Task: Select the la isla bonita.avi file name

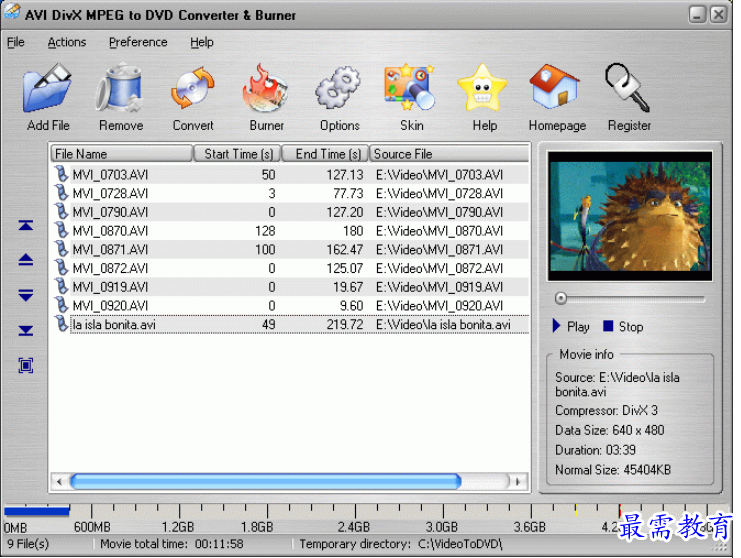Action: point(114,325)
